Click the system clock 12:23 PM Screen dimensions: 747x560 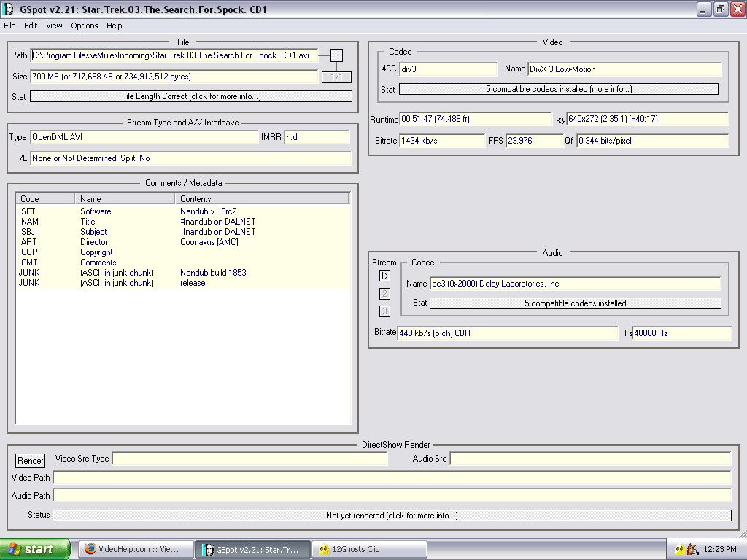(720, 550)
